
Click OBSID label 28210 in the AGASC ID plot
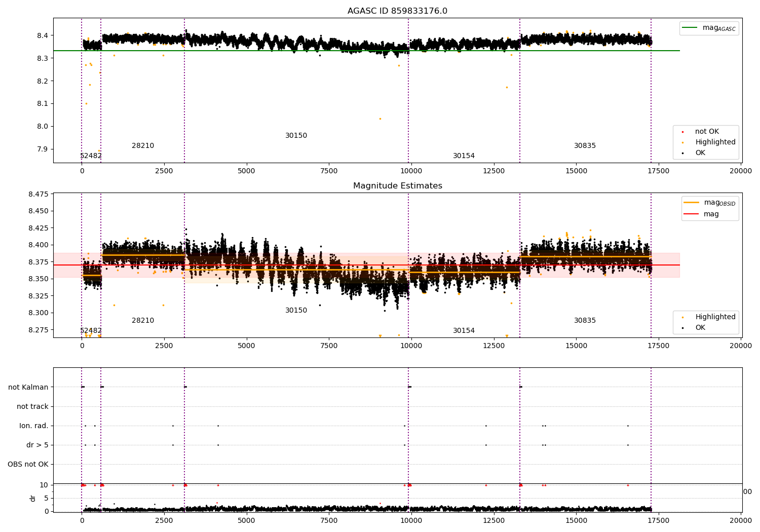coord(143,146)
